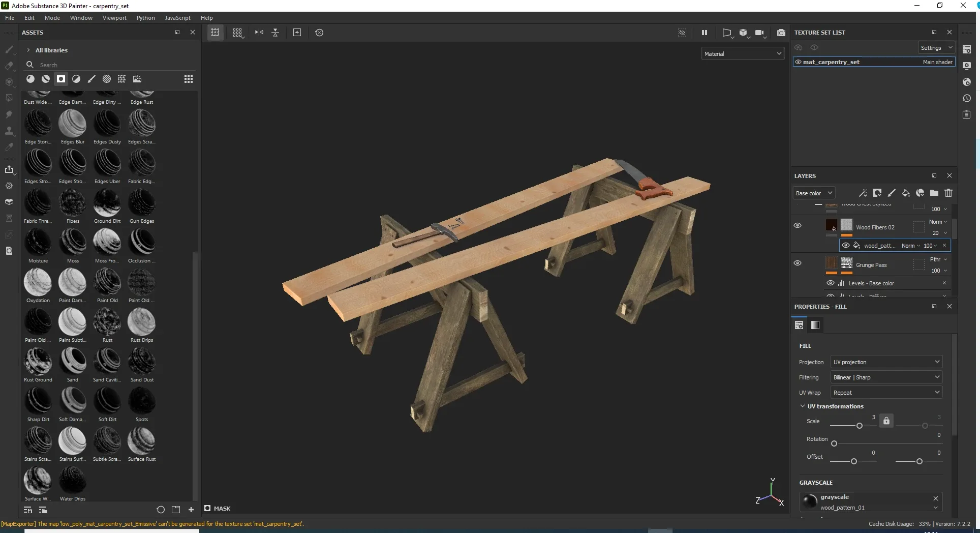This screenshot has height=533, width=980.
Task: Add a mask to the layer
Action: point(877,193)
